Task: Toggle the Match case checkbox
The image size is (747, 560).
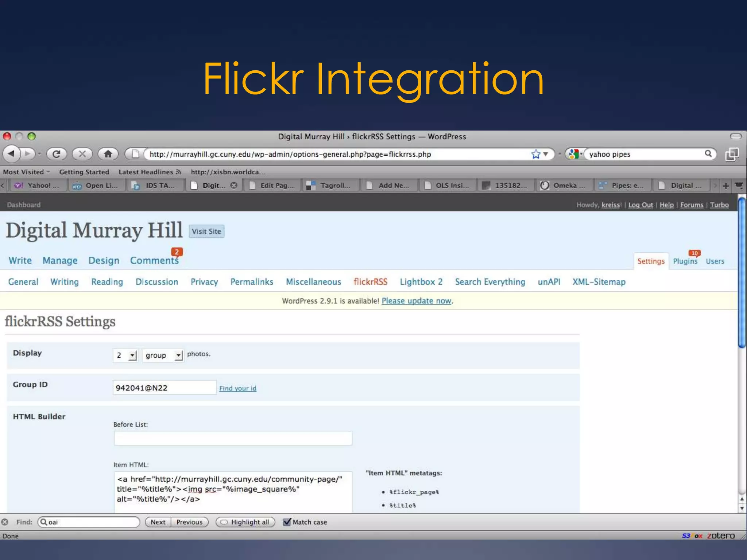Action: click(287, 522)
